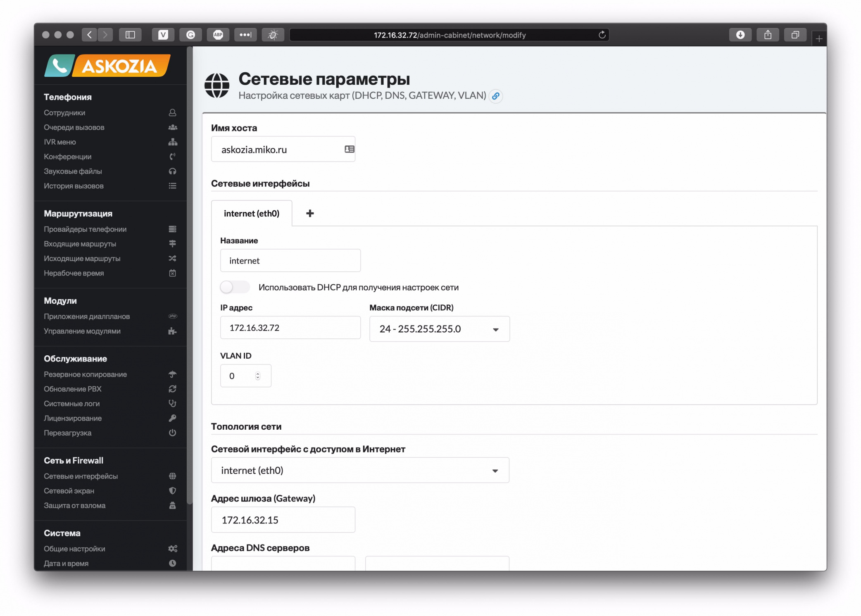Click the link icon after the page subtitle

point(496,96)
